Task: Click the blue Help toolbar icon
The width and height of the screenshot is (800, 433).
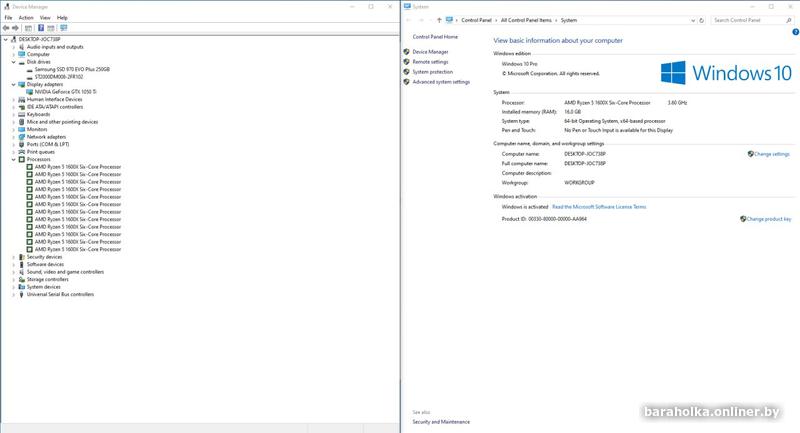Action: (x=41, y=28)
